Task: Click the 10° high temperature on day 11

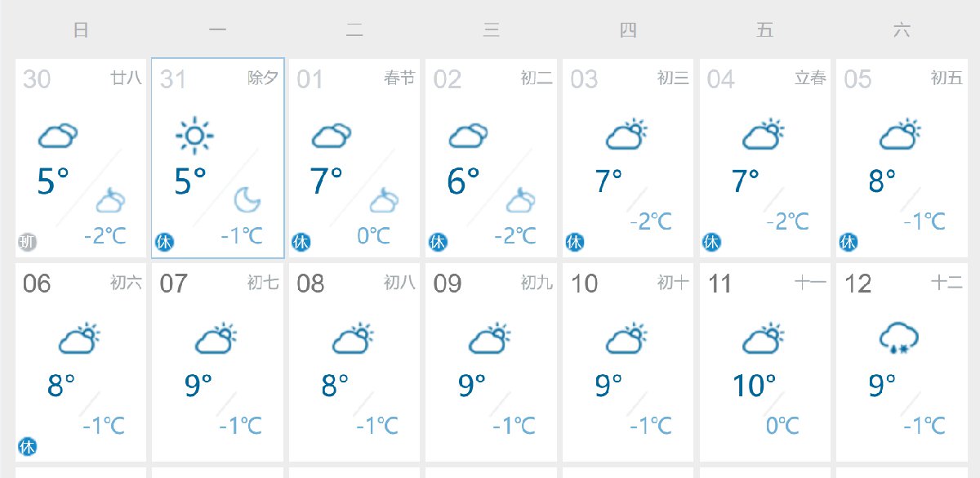Action: [x=753, y=384]
